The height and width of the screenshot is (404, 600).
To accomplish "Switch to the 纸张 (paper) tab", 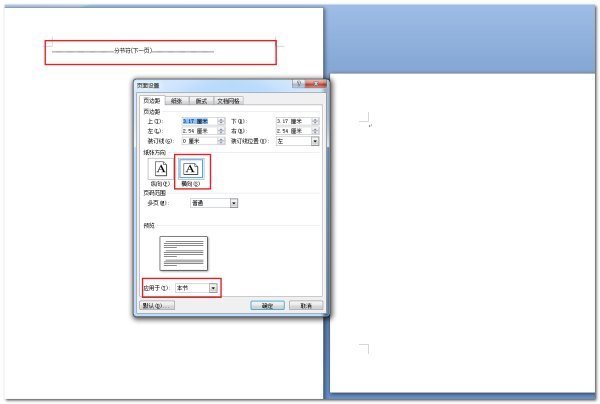I will pos(176,100).
